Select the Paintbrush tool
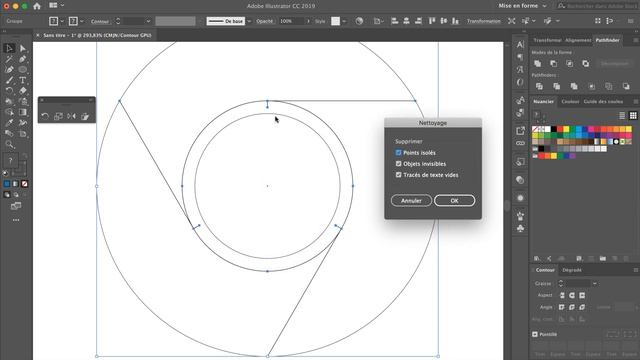Image resolution: width=640 pixels, height=360 pixels. coord(9,80)
